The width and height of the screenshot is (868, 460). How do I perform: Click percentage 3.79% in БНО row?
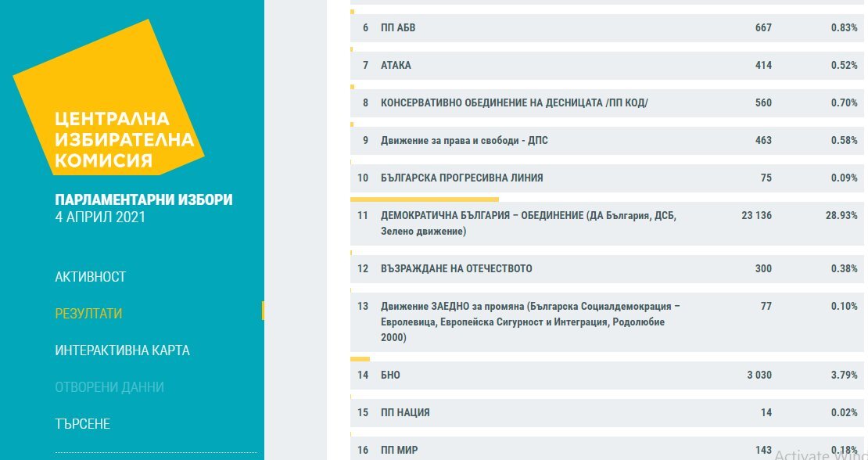[845, 376]
